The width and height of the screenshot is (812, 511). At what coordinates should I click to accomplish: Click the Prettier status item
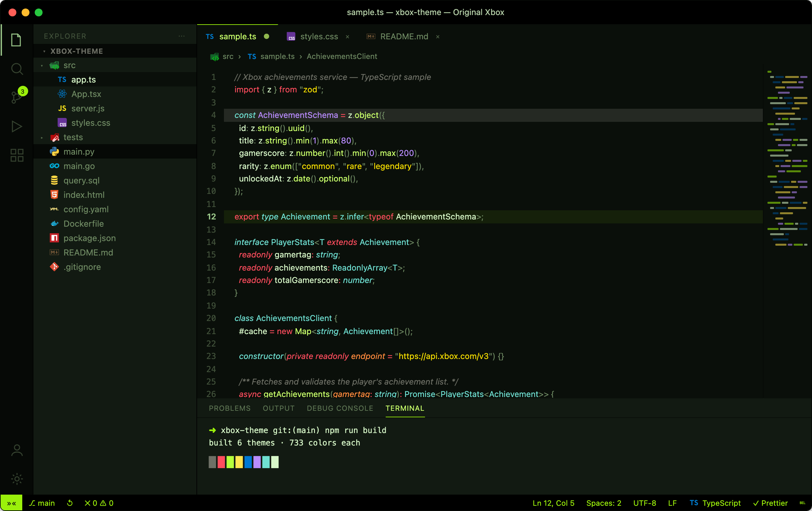tap(770, 503)
